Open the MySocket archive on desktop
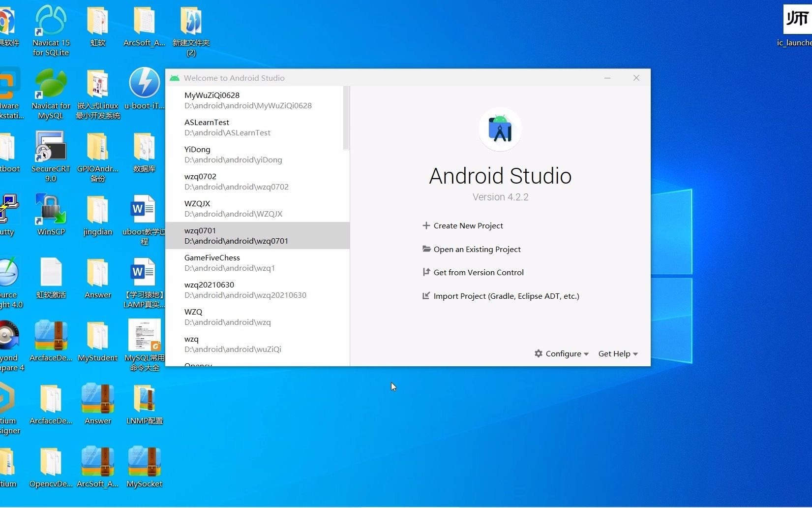This screenshot has height=508, width=812. [x=144, y=467]
